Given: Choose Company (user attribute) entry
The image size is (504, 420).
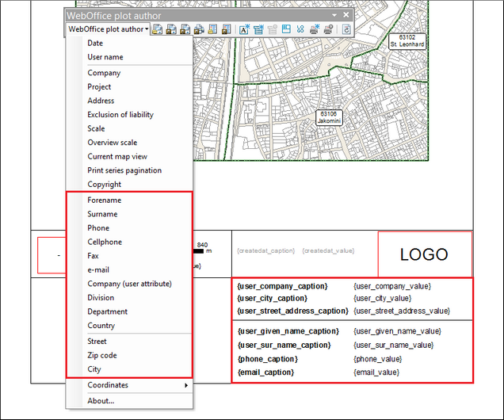Looking at the screenshot, I should pos(129,284).
